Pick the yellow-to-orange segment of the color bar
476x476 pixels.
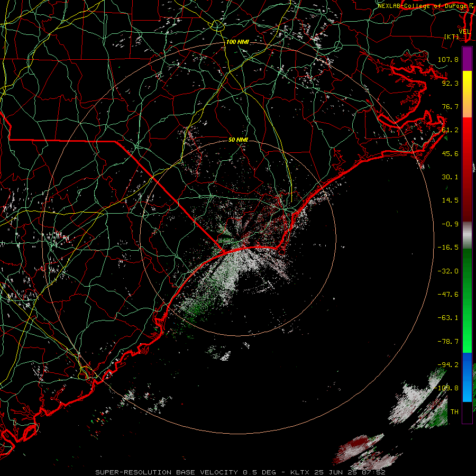(467, 94)
